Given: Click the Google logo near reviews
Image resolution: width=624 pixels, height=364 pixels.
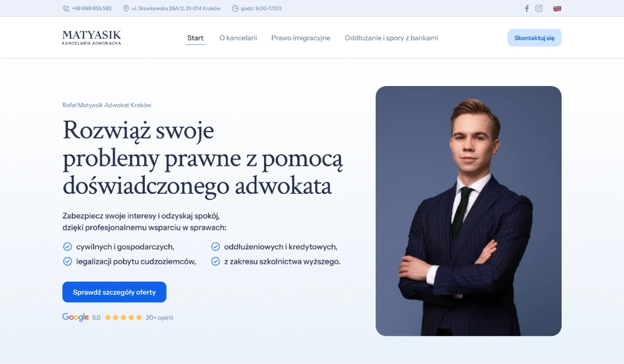Looking at the screenshot, I should coord(76,317).
